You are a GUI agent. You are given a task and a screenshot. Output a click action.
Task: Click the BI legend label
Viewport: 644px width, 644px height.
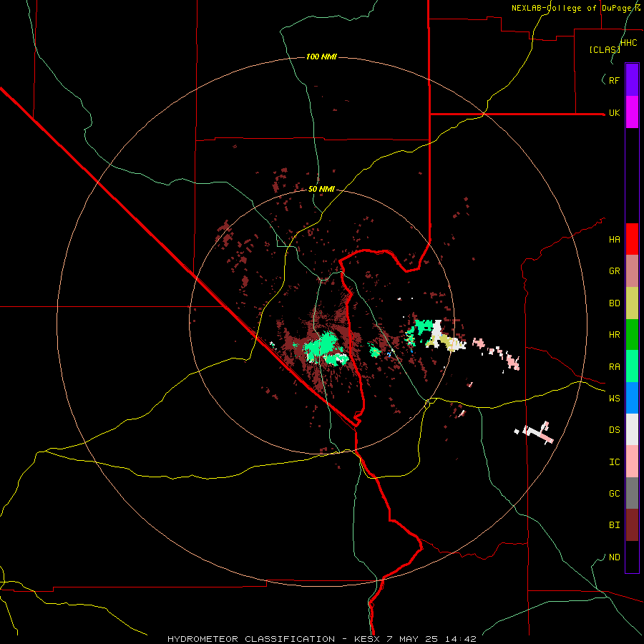point(615,525)
